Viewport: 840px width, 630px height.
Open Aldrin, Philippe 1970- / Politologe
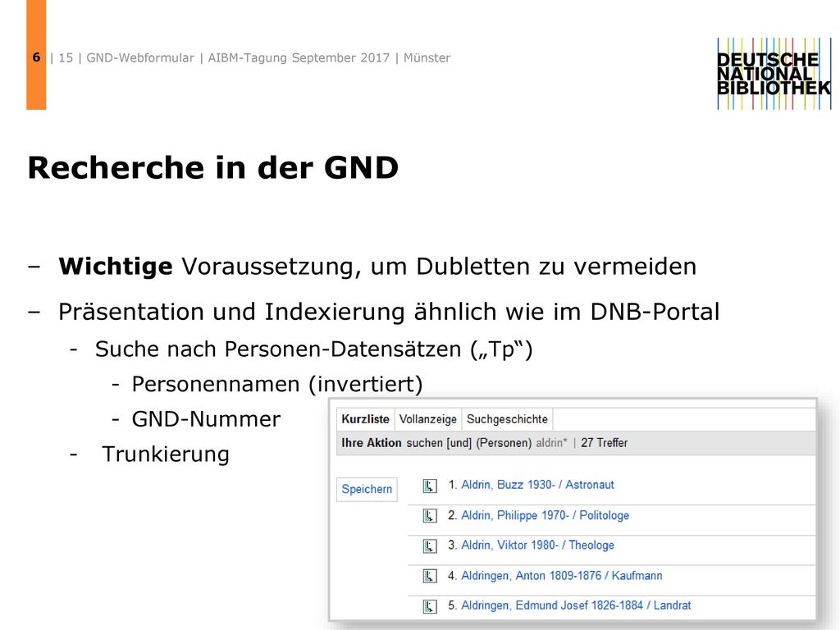[x=545, y=515]
